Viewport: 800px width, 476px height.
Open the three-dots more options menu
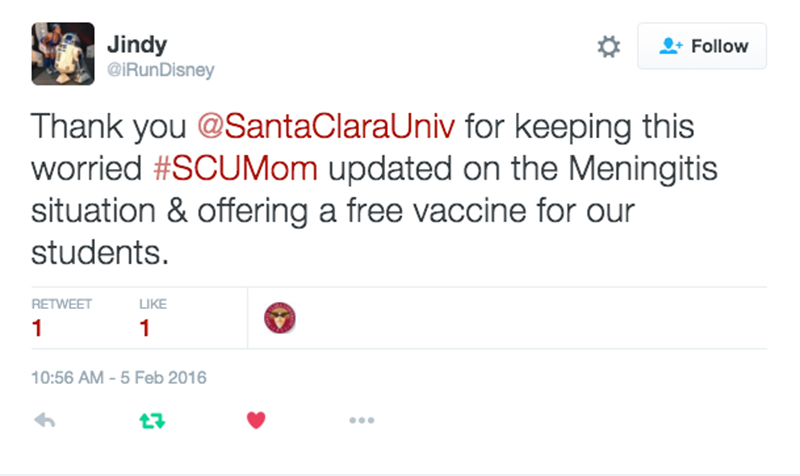click(363, 421)
